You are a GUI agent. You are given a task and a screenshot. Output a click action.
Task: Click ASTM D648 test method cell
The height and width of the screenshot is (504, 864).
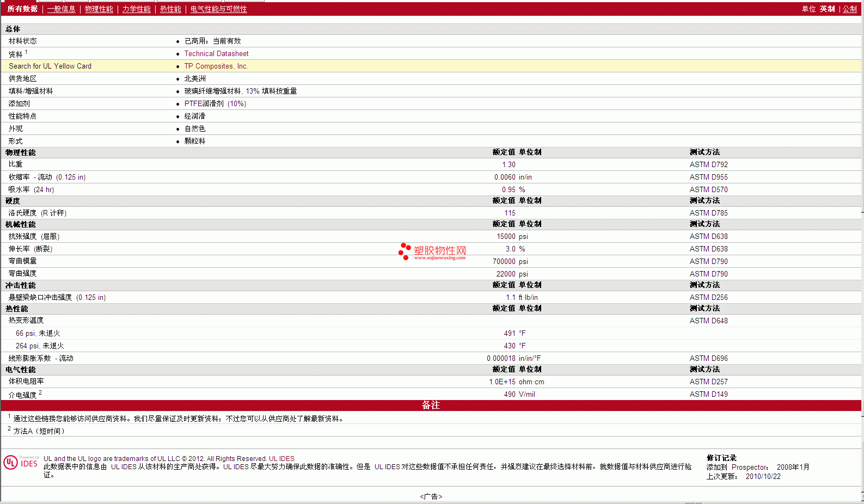click(708, 321)
